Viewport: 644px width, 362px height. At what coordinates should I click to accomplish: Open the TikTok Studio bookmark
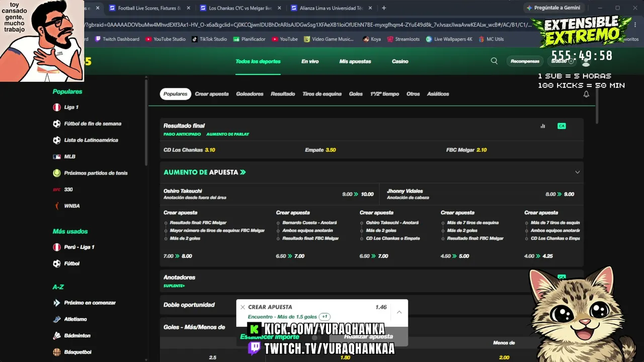(x=209, y=39)
